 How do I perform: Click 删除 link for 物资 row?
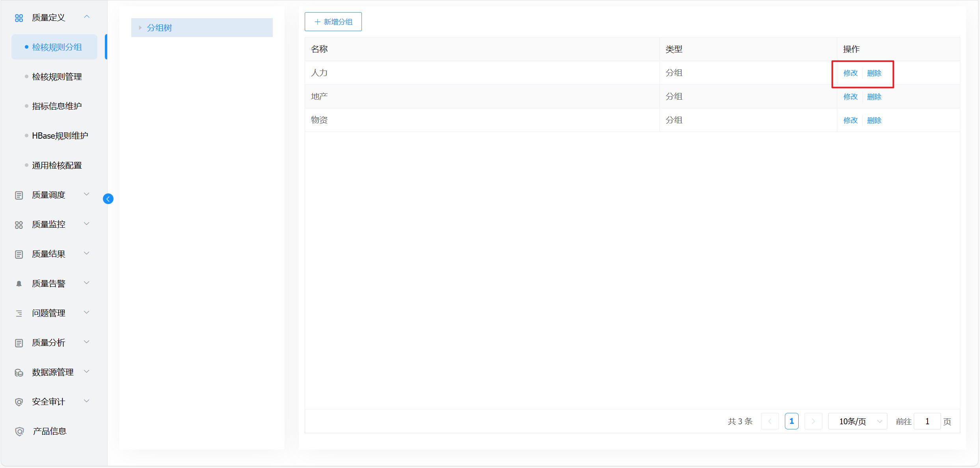(x=874, y=121)
